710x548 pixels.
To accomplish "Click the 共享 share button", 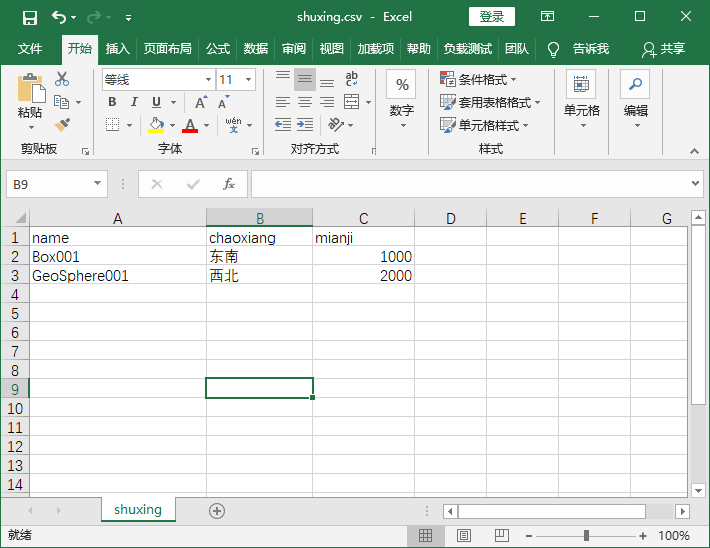I will pos(663,49).
